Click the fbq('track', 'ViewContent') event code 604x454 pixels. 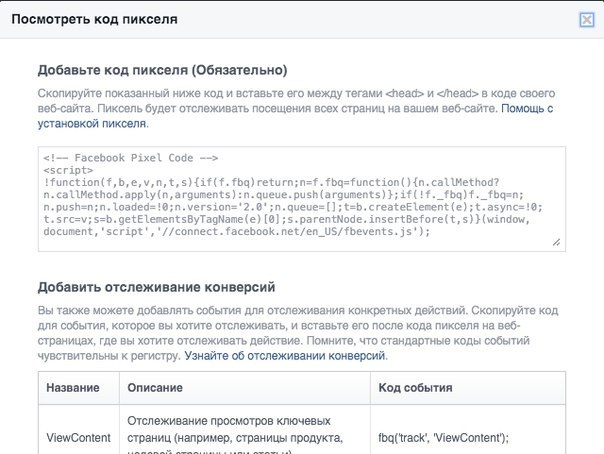pyautogui.click(x=444, y=437)
